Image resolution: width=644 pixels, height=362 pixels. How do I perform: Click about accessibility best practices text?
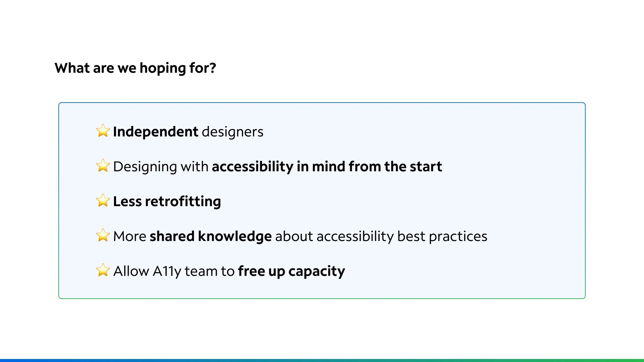[x=381, y=236]
